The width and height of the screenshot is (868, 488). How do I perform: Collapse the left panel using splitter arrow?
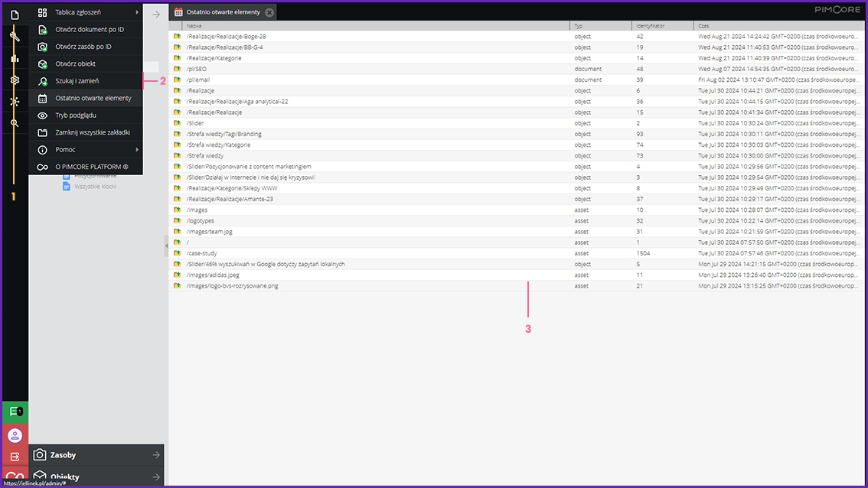click(x=166, y=245)
